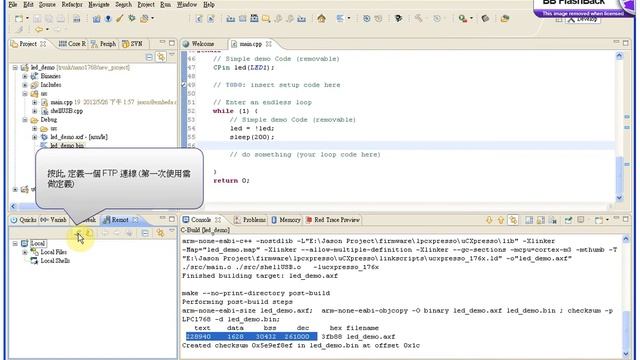The image size is (640, 360).
Task: Click the brush clean icon in toolbar
Action: coord(120,18)
